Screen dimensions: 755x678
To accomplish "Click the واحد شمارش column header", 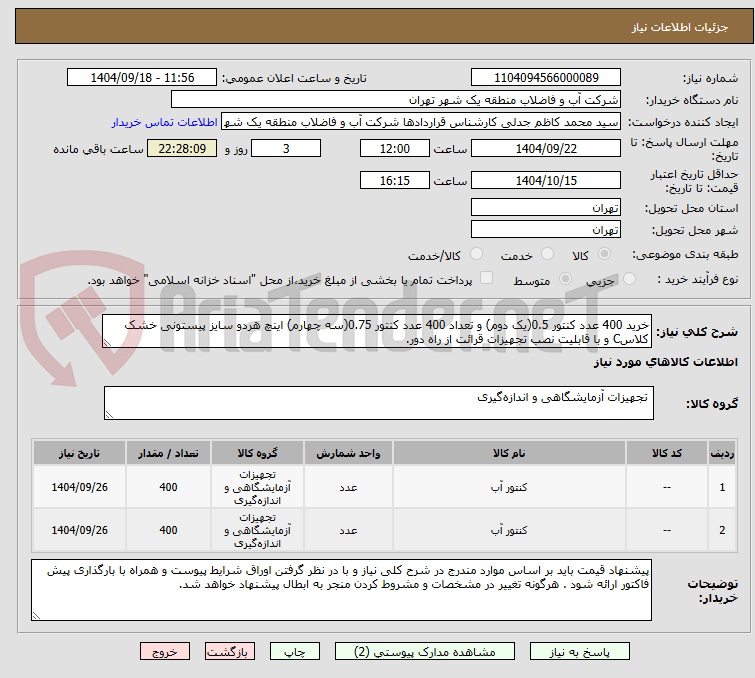I will [348, 453].
